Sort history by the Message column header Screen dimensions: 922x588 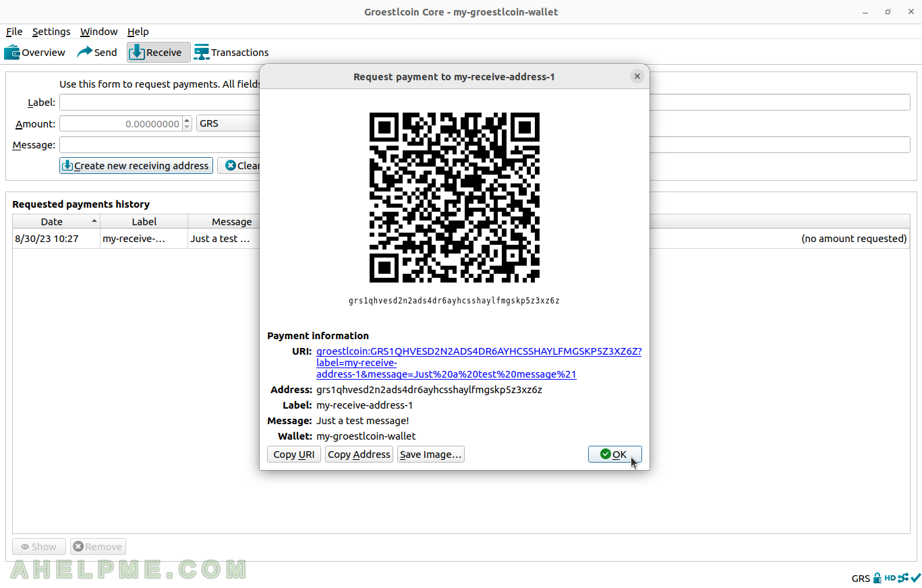tap(224, 222)
